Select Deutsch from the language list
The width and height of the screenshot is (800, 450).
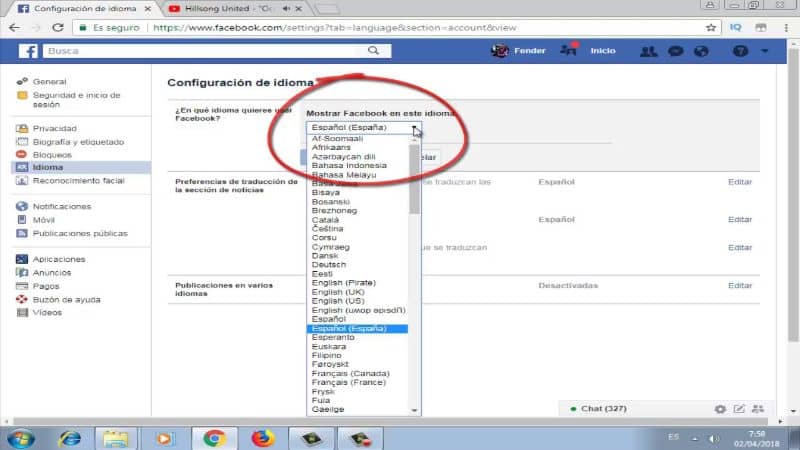pos(329,265)
